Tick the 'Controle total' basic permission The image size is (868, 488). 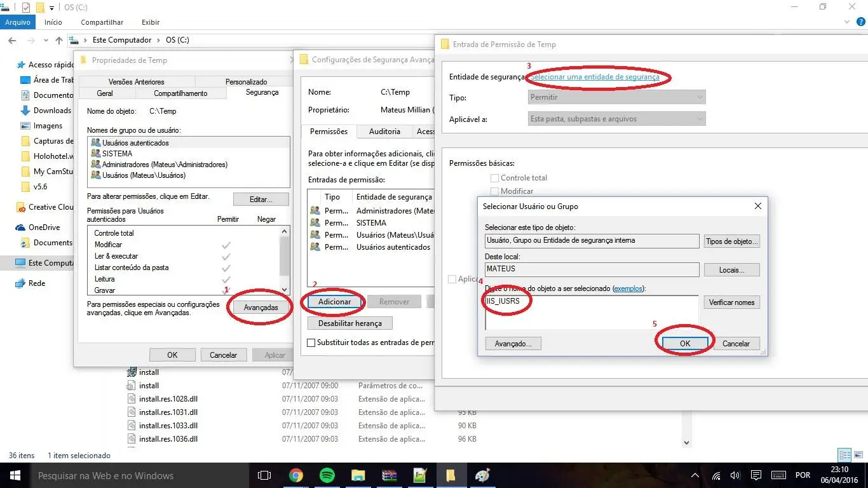[x=494, y=178]
